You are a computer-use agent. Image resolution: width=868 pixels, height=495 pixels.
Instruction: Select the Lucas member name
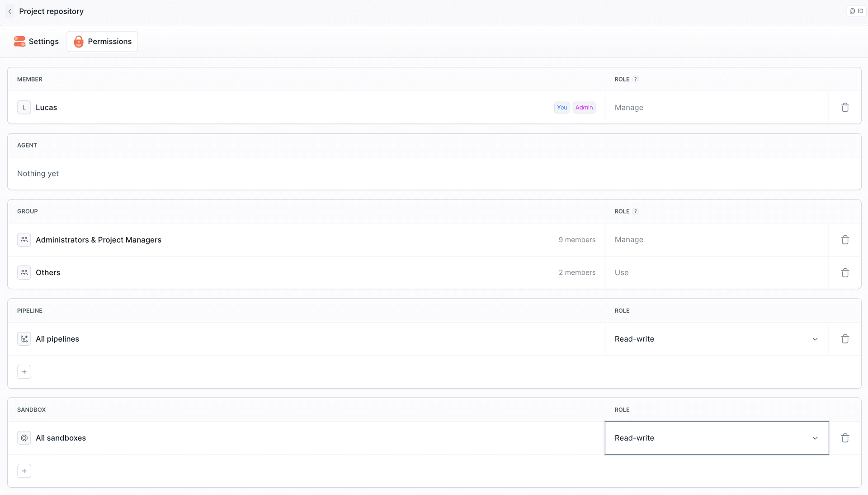point(47,108)
